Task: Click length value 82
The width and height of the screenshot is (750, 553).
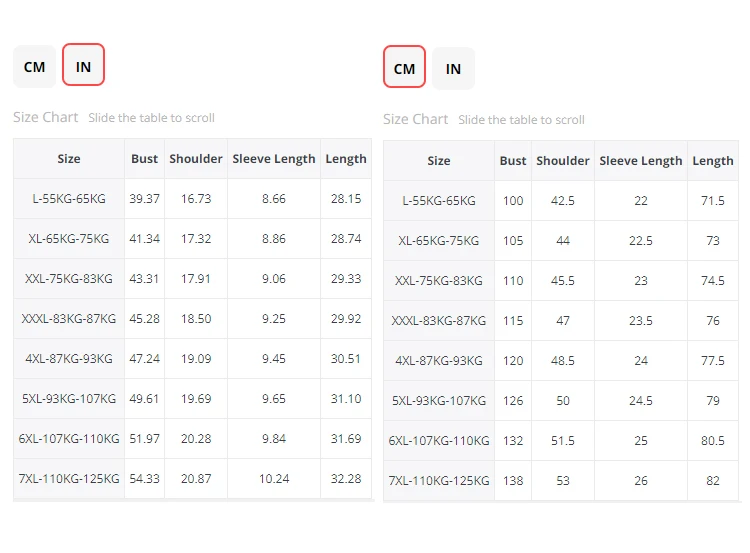Action: (713, 480)
